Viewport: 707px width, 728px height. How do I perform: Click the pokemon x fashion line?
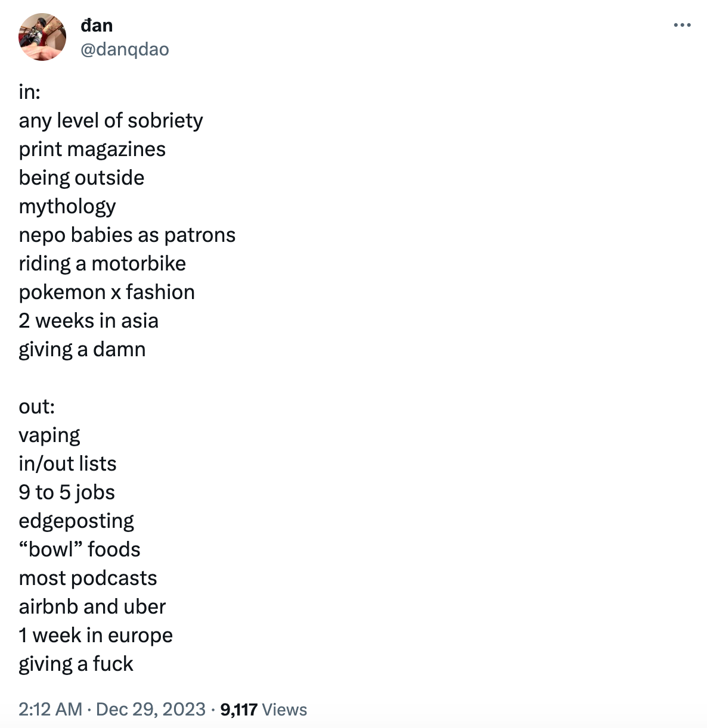click(x=107, y=292)
